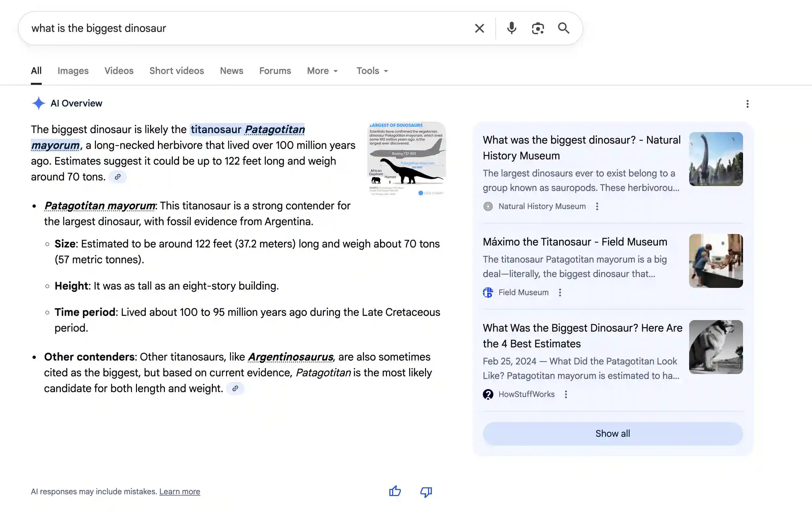
Task: Start voice search with the microphone icon
Action: 511,28
